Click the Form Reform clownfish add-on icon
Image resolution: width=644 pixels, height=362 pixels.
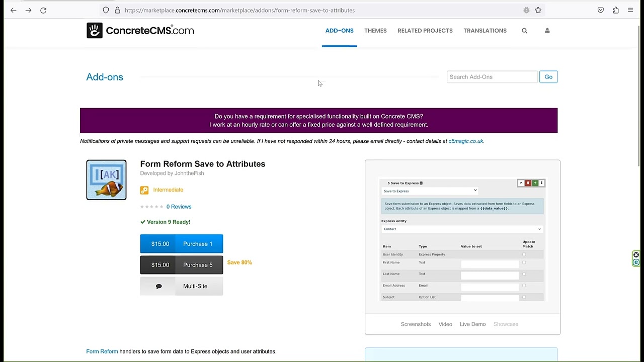106,180
